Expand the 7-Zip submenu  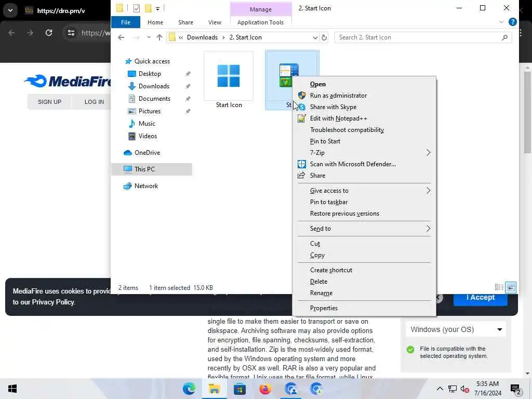(x=364, y=153)
